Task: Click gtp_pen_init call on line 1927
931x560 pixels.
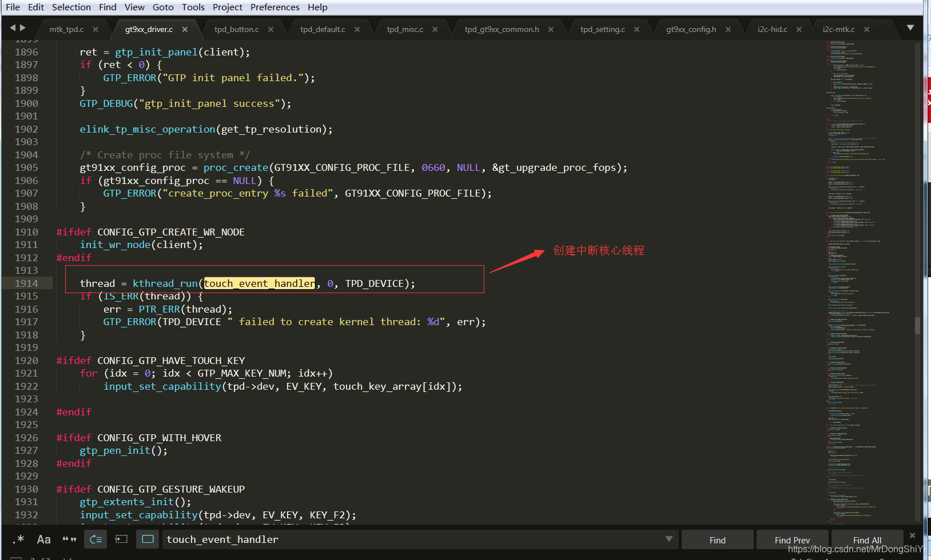Action: [115, 450]
